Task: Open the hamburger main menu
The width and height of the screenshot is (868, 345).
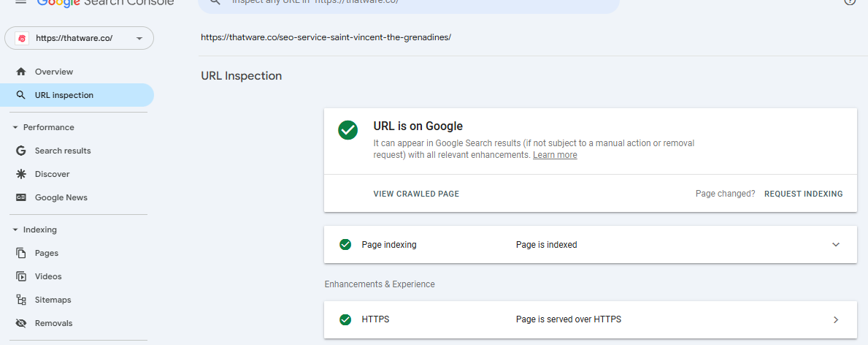Action: [x=20, y=1]
